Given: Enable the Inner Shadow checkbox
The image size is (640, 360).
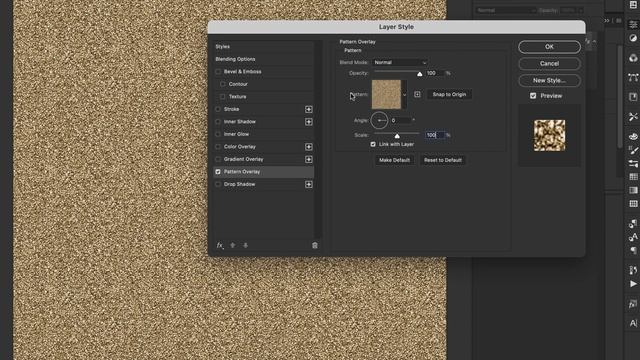Looking at the screenshot, I should pyautogui.click(x=218, y=122).
